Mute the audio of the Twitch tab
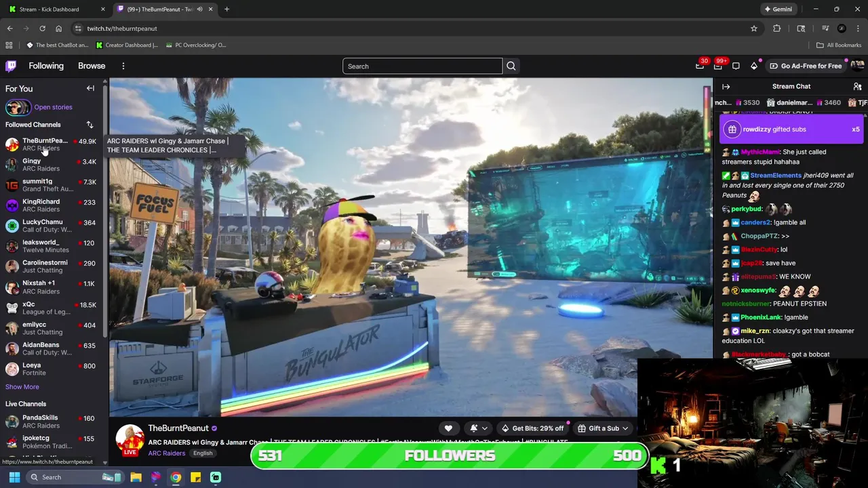868x488 pixels. [199, 9]
